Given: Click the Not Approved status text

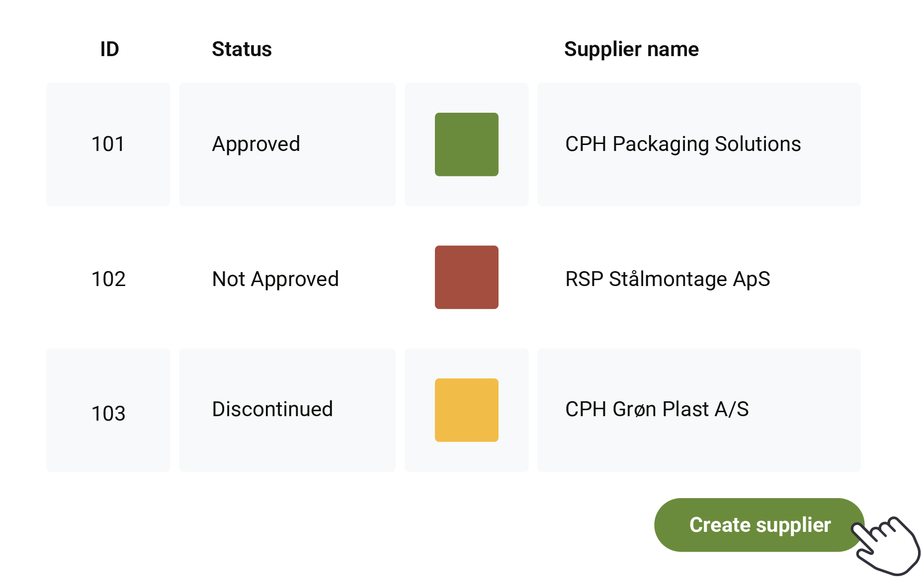Looking at the screenshot, I should 275,279.
